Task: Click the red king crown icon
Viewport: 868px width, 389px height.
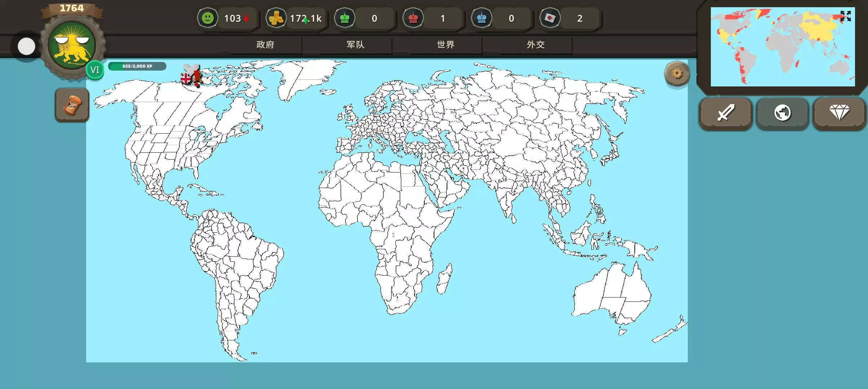Action: point(413,18)
